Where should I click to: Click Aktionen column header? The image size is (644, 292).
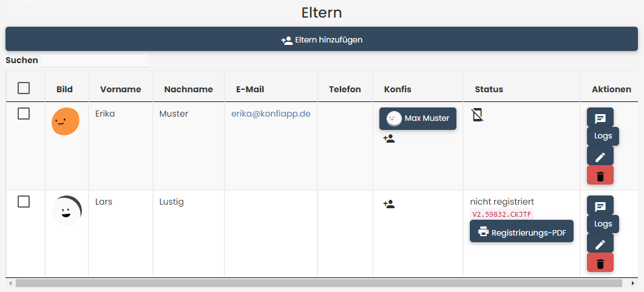612,89
